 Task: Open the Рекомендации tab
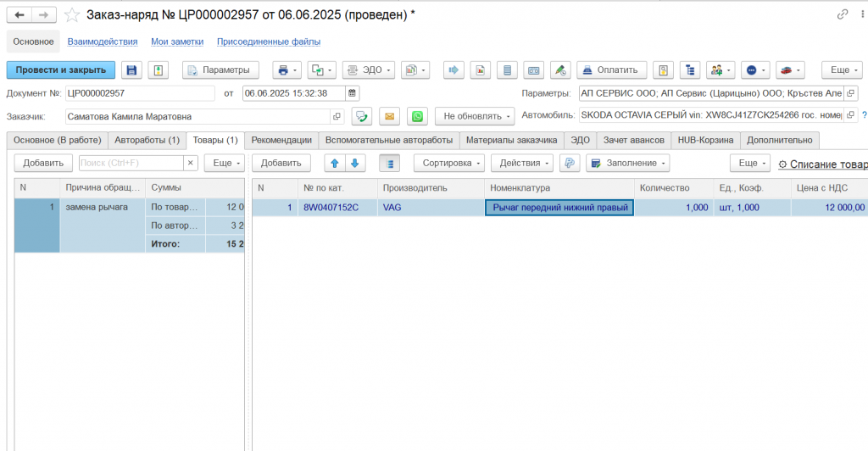click(281, 140)
